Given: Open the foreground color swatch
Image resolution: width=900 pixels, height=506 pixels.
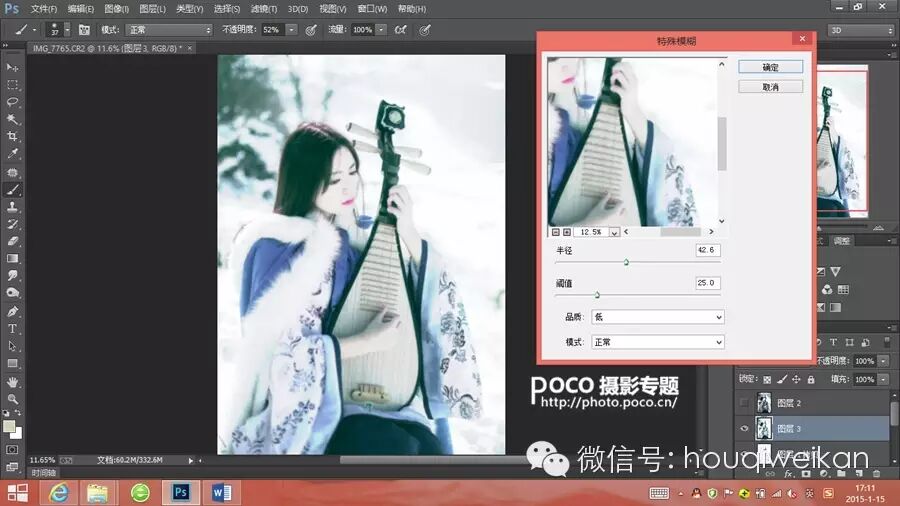Looking at the screenshot, I should pos(9,426).
